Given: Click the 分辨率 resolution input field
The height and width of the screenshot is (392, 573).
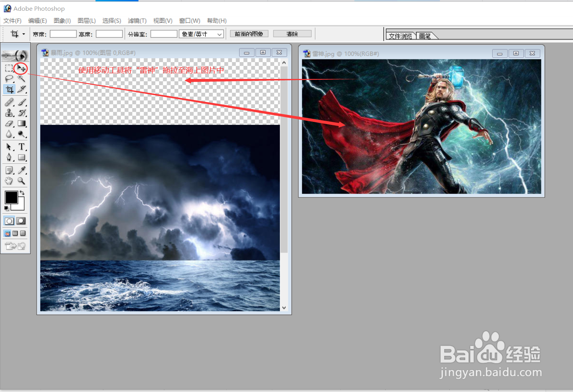Looking at the screenshot, I should click(164, 34).
